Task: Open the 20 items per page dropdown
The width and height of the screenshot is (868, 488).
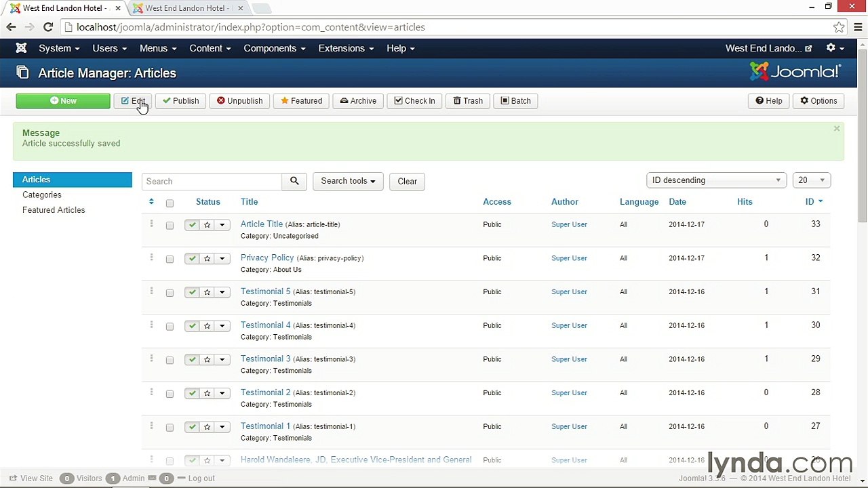Action: coord(811,180)
